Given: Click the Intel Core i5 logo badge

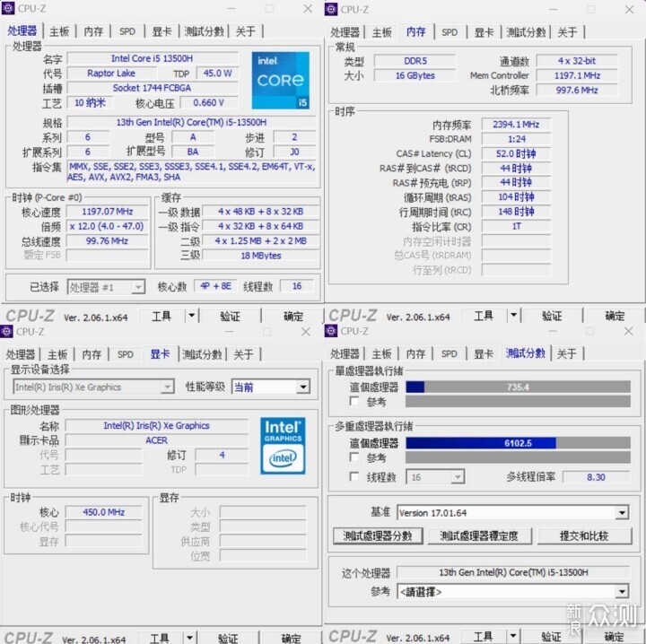Looking at the screenshot, I should (280, 81).
